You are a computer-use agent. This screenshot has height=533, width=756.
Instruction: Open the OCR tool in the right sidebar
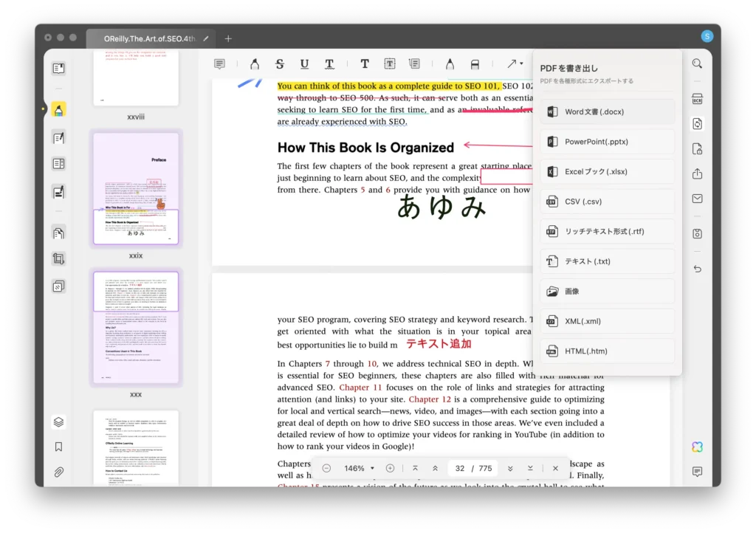pyautogui.click(x=697, y=99)
